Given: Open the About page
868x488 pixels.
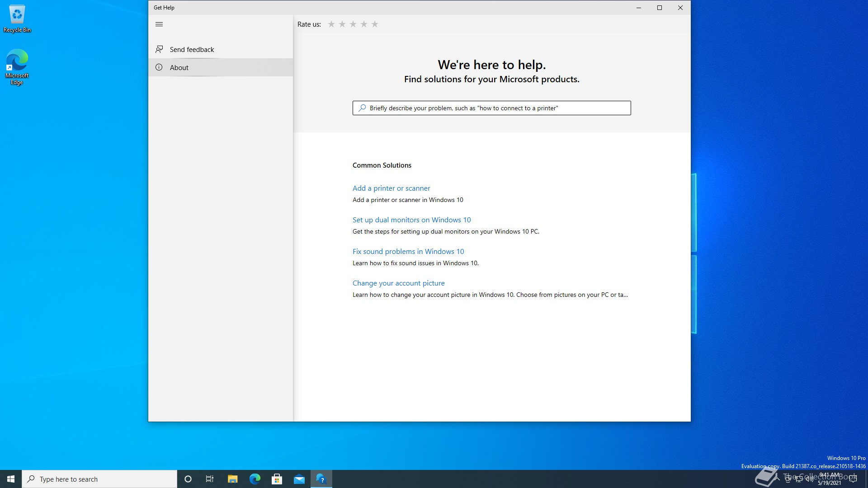Looking at the screenshot, I should click(x=221, y=67).
